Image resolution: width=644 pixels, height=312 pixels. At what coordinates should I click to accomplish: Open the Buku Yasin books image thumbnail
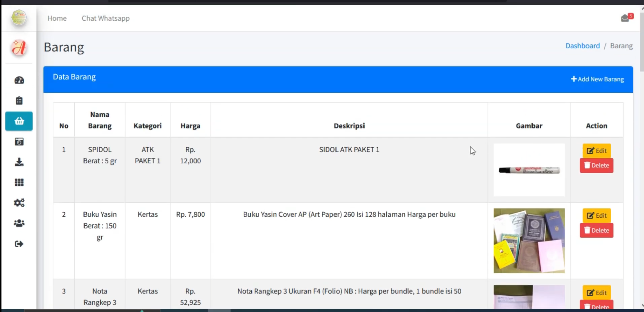(x=529, y=241)
